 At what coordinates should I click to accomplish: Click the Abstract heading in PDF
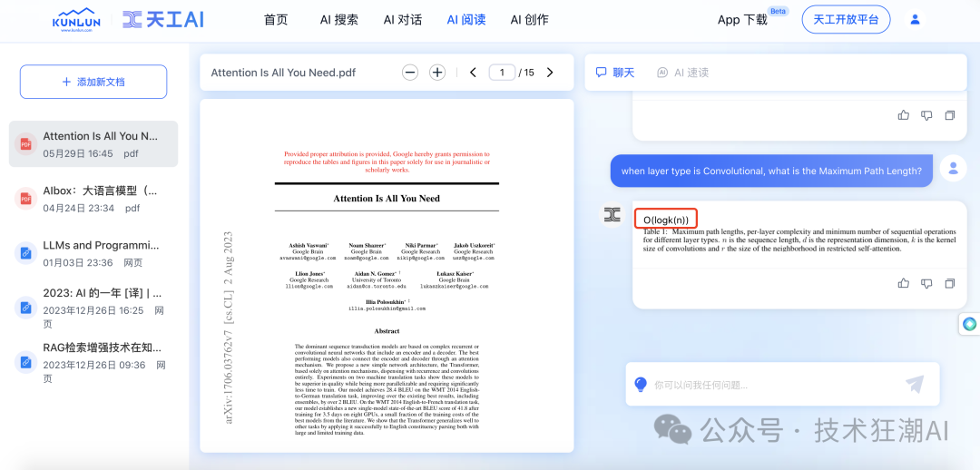(x=387, y=330)
